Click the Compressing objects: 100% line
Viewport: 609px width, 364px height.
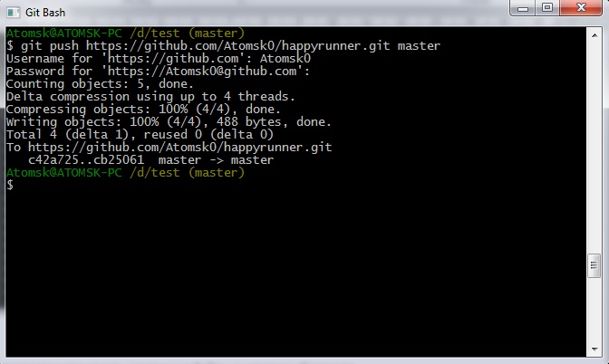click(x=143, y=110)
